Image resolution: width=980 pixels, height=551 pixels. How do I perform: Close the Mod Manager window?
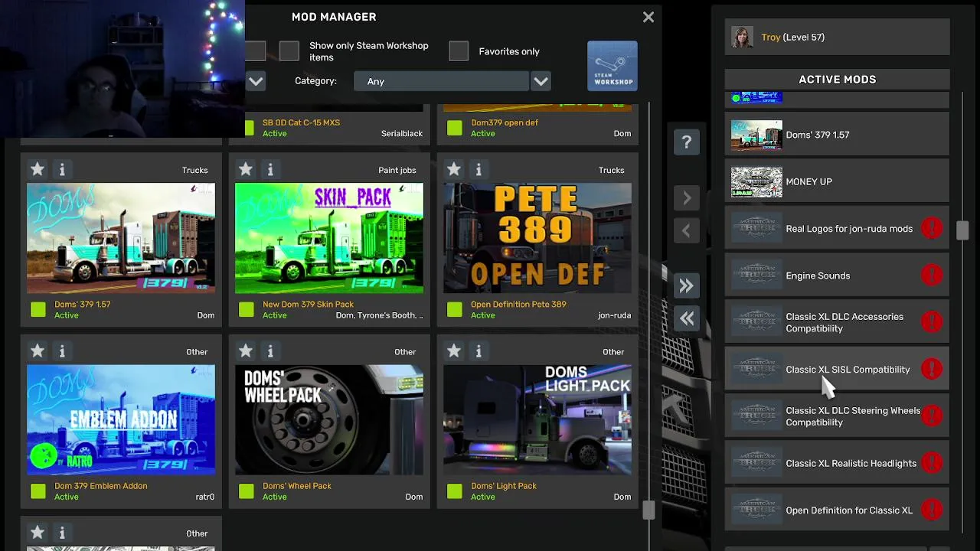[648, 17]
